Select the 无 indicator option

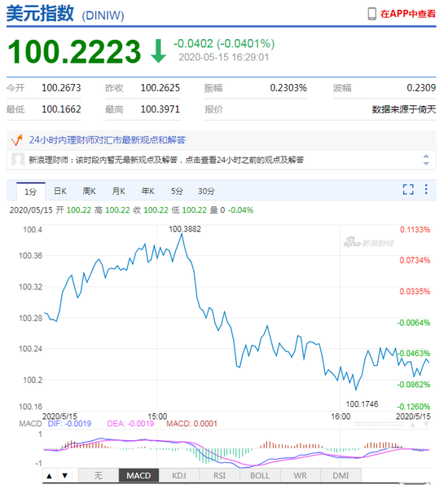tap(99, 475)
